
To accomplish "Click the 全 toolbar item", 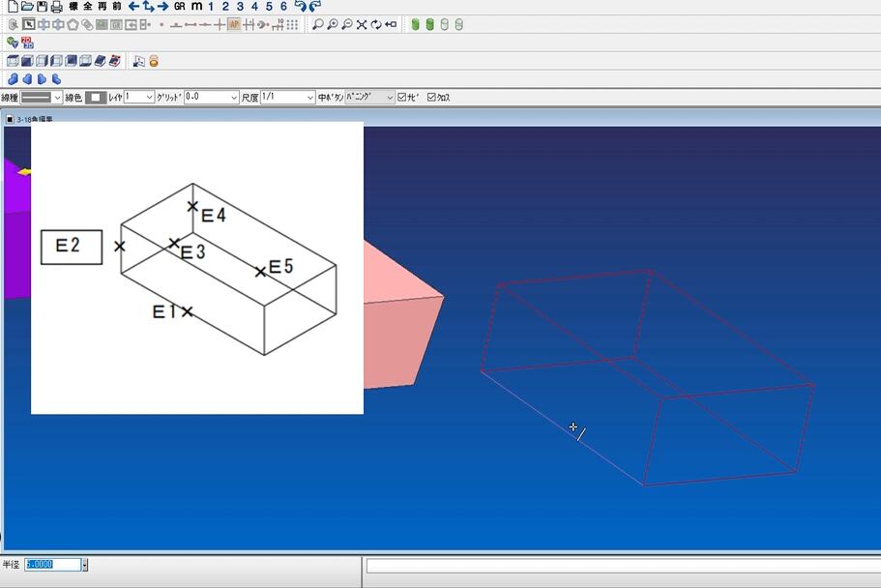I will point(88,6).
